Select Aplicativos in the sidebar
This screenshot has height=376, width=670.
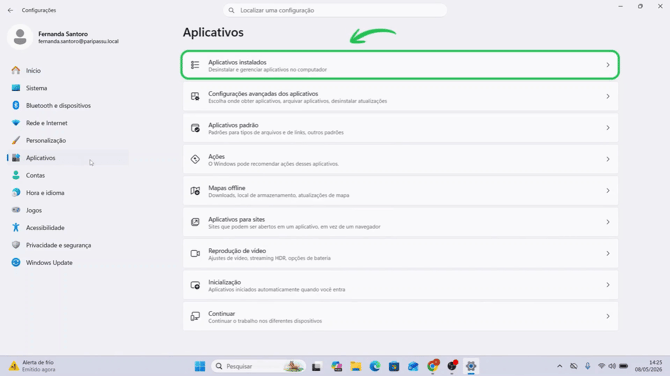68,158
